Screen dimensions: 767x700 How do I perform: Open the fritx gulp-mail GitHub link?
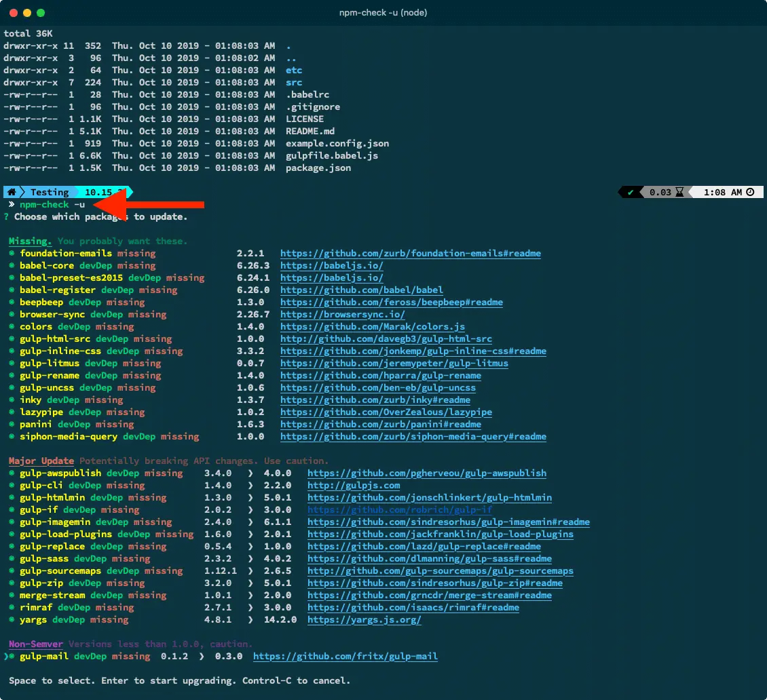[345, 657]
